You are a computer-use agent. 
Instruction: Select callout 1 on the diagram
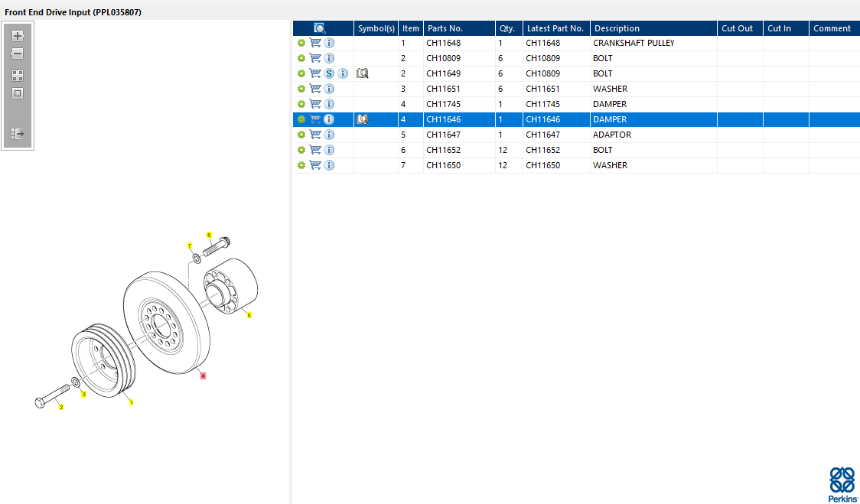[131, 402]
